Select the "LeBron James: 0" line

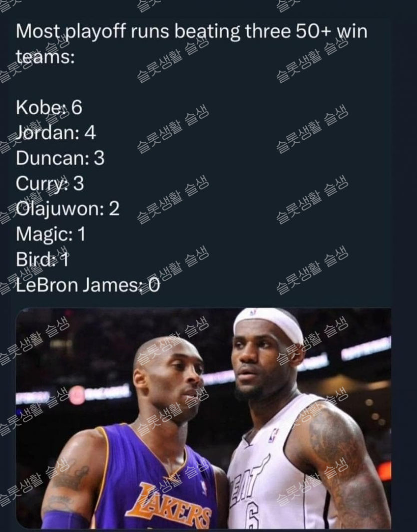click(88, 285)
